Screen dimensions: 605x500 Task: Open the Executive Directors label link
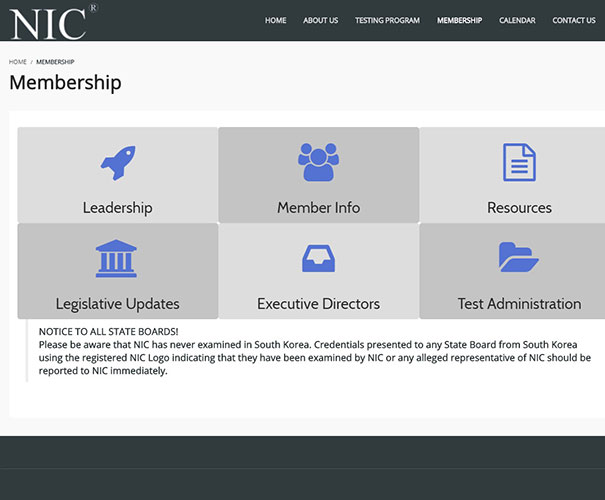[x=318, y=304]
